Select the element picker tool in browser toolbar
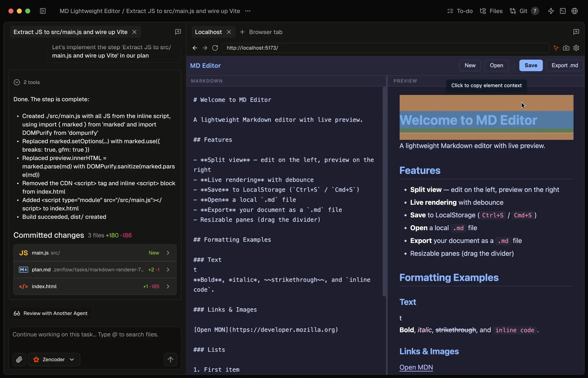The width and height of the screenshot is (588, 378). (556, 48)
